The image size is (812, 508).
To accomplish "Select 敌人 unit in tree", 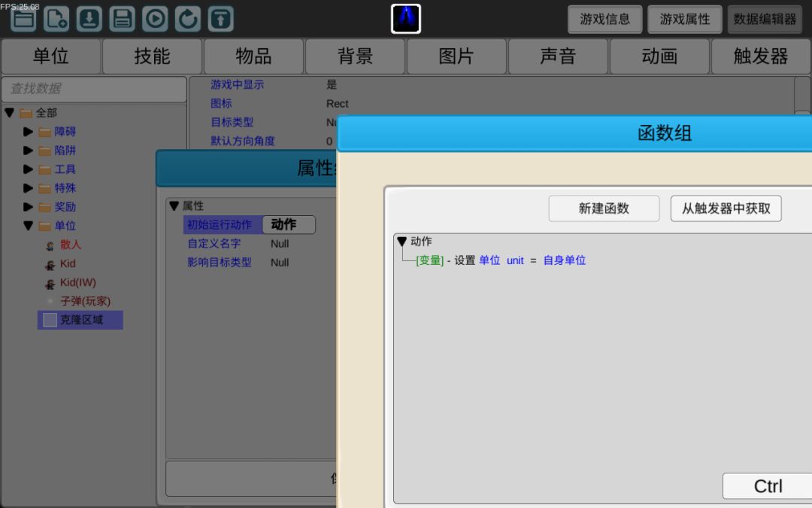I will pos(71,245).
